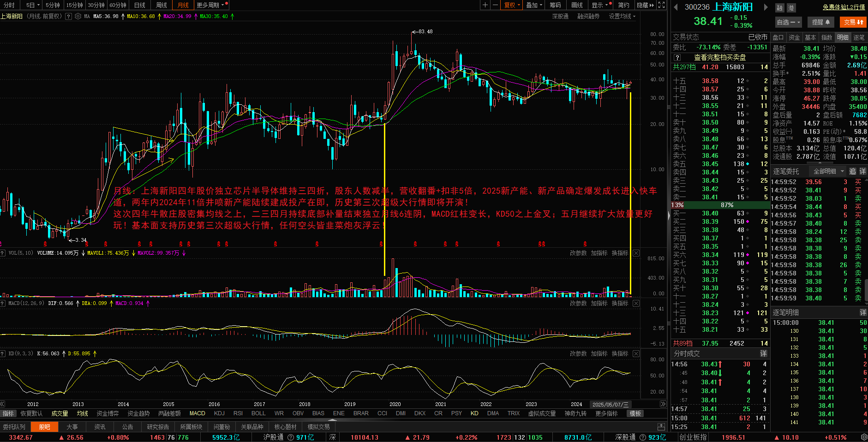The height and width of the screenshot is (442, 868).
Task: Close the MACD indicator panel
Action: pyautogui.click(x=636, y=303)
